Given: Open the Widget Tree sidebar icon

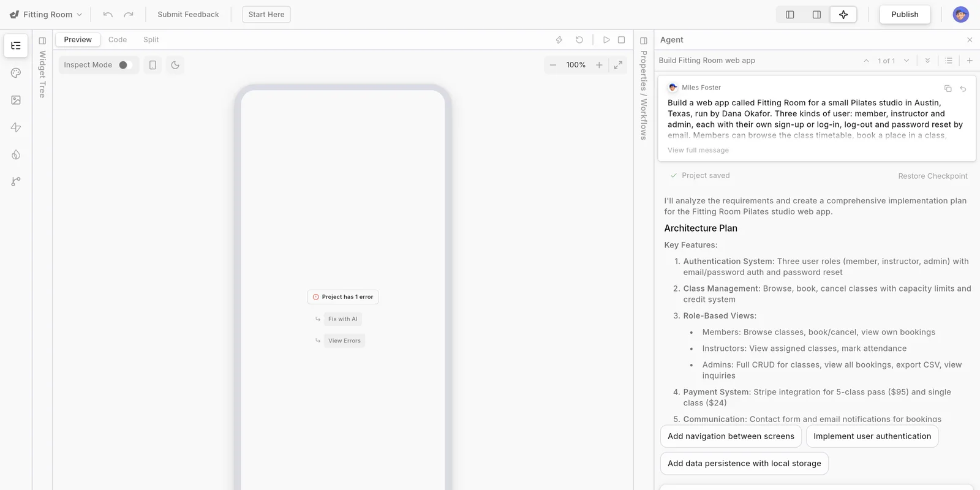Looking at the screenshot, I should pos(16,46).
